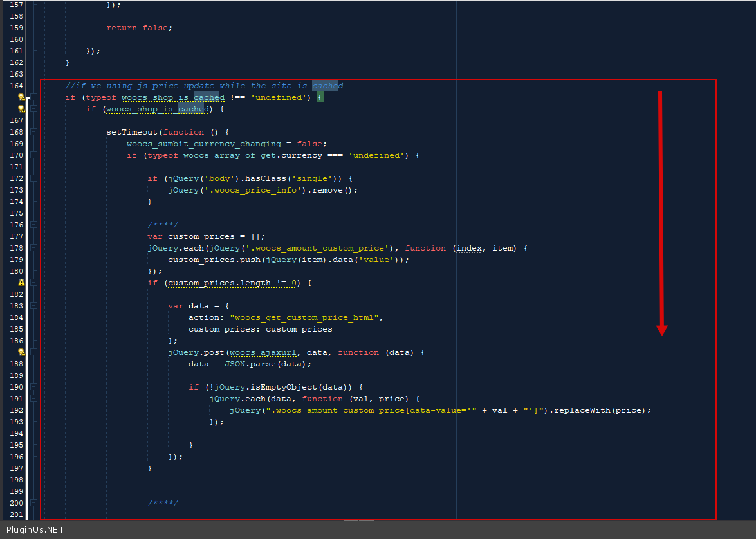Collapse the isEmptyObject if-block at line 190
The width and height of the screenshot is (756, 539).
(33, 387)
